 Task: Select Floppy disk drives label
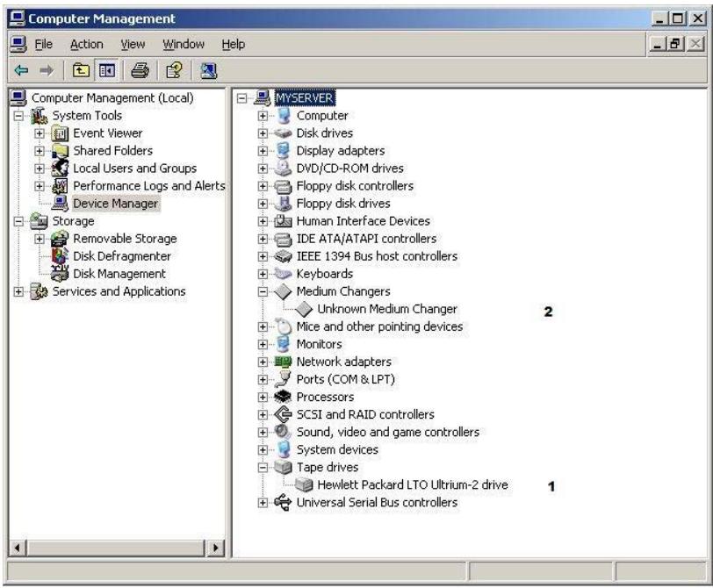click(343, 204)
